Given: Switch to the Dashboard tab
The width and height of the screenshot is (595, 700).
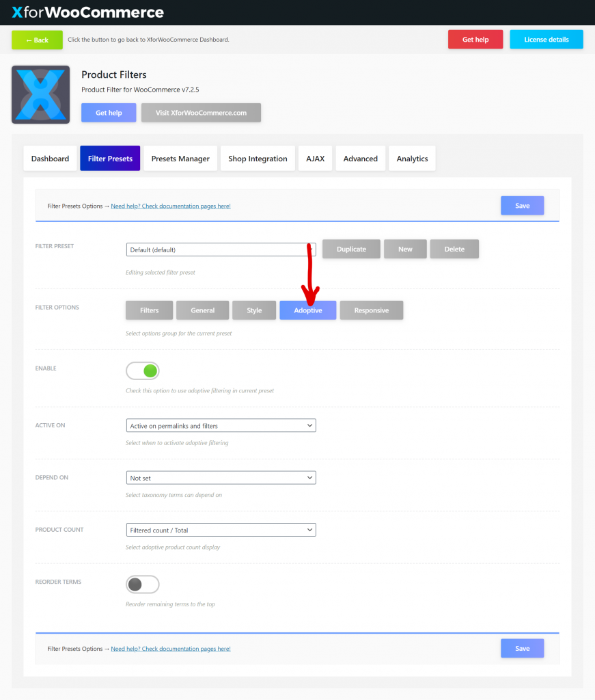Looking at the screenshot, I should tap(50, 159).
